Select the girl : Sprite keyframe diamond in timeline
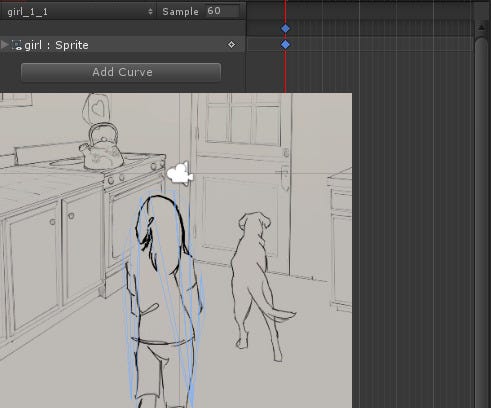 285,45
